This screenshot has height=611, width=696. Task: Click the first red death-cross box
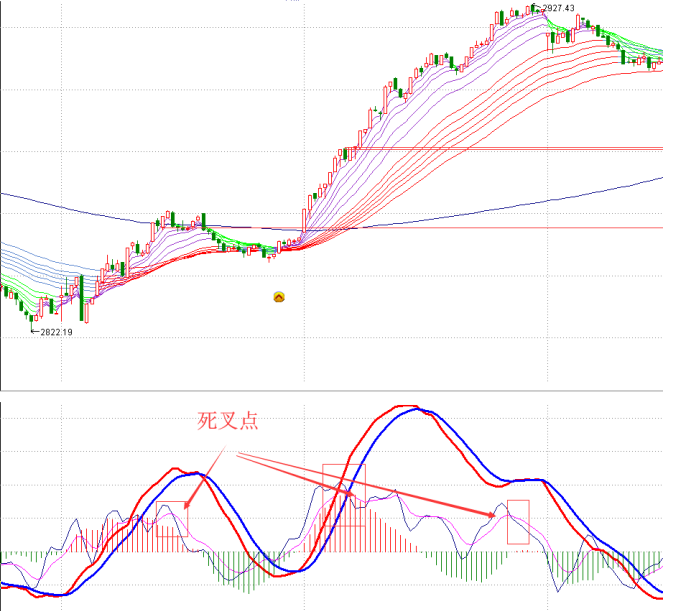(172, 518)
